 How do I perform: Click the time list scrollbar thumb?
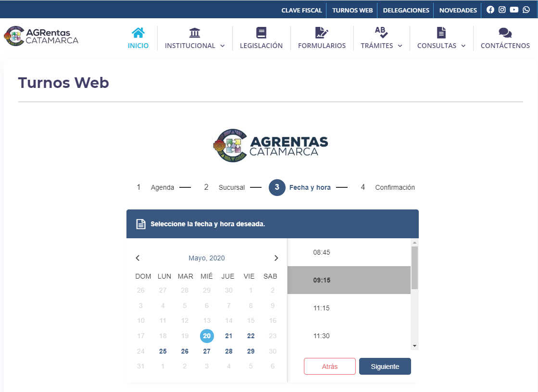coord(414,268)
